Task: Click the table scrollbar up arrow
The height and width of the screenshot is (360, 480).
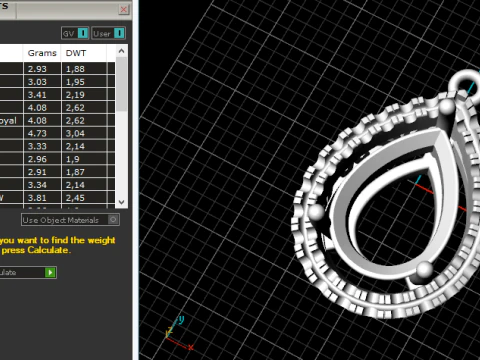Action: tap(121, 51)
